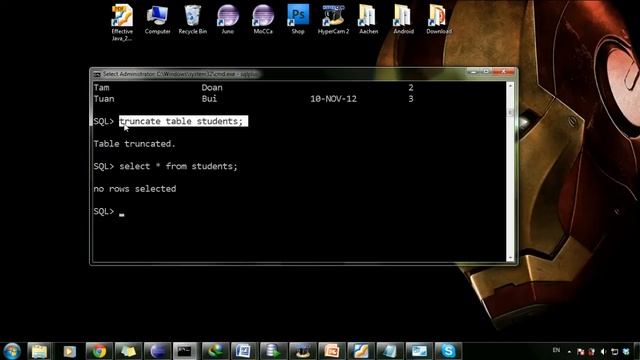
Task: Select the Photoshop 'Shop' shortcut
Action: point(298,20)
